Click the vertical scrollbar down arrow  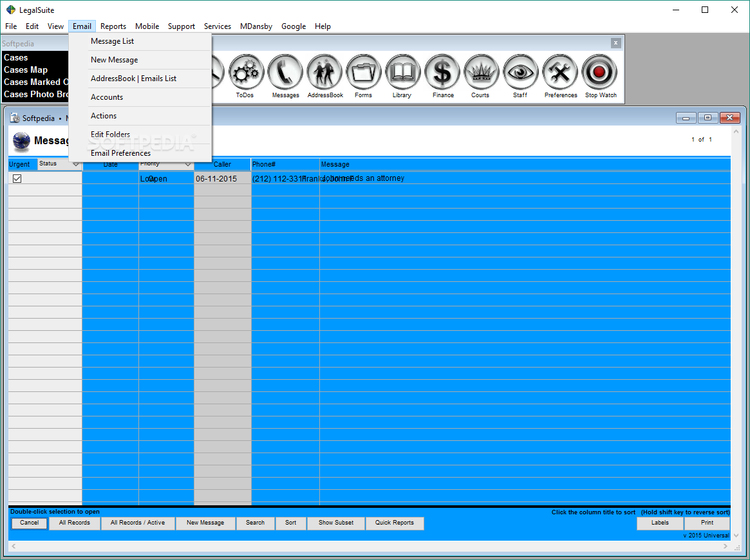coord(736,535)
